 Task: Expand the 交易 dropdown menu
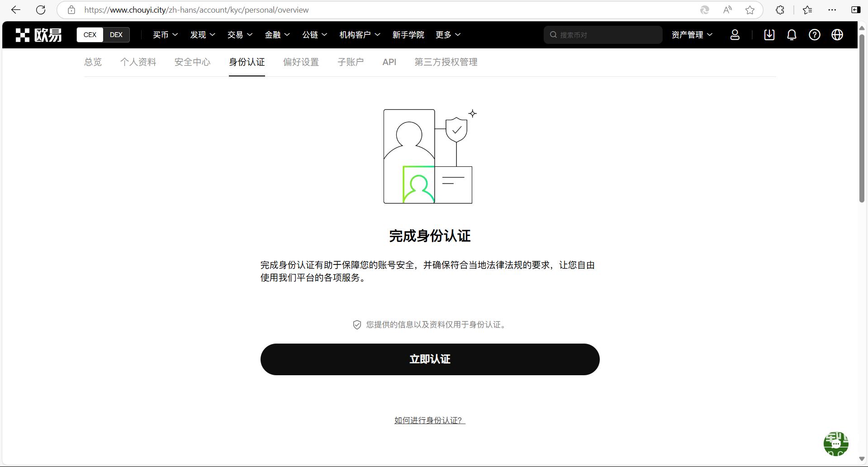click(x=240, y=35)
